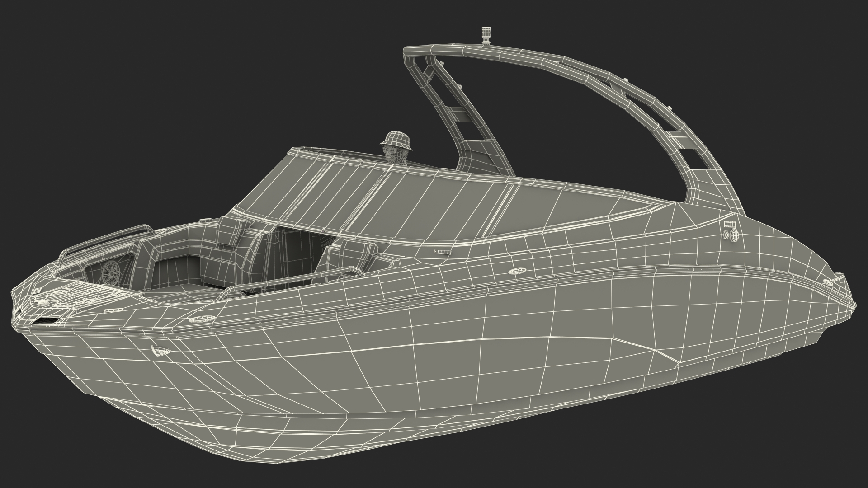Screen dimensions: 868x488
Task: Select the navigation light atop the tower
Action: click(486, 36)
